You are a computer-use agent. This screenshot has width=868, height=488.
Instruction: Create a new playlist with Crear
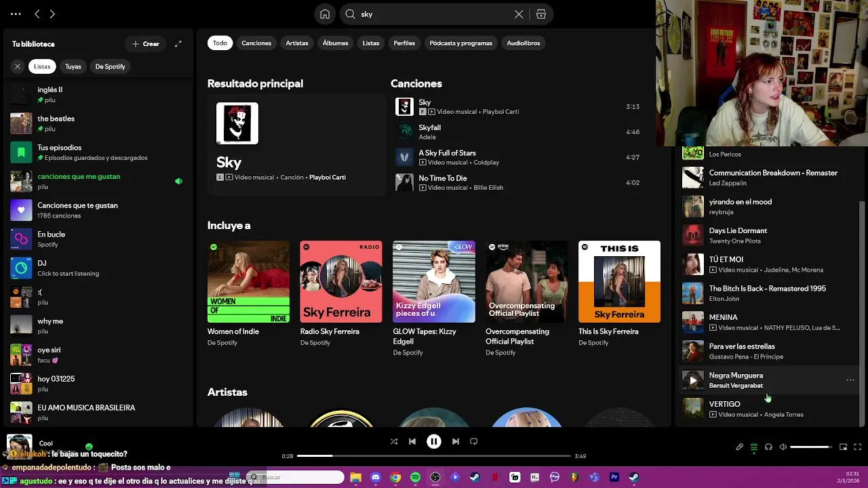click(x=146, y=44)
